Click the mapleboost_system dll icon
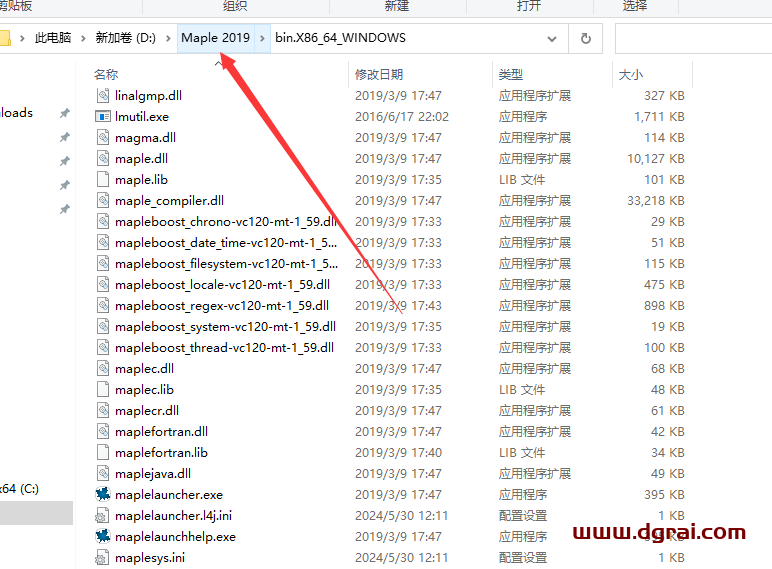This screenshot has width=772, height=569. tap(103, 326)
